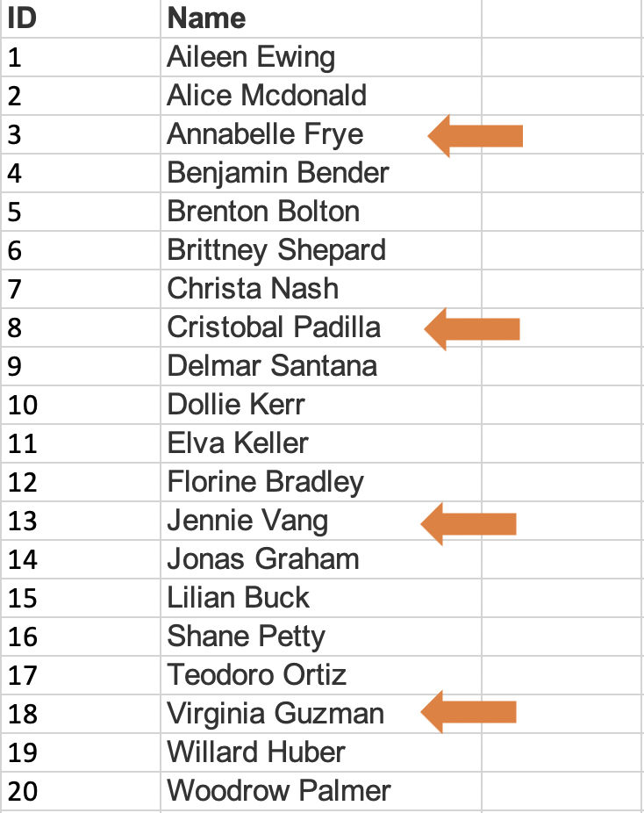This screenshot has height=813, width=644.
Task: Select the Name column header cell
Action: click(x=320, y=18)
